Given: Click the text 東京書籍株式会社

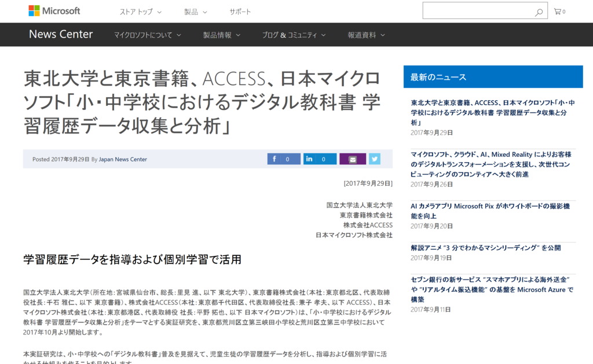Looking at the screenshot, I should (366, 215).
